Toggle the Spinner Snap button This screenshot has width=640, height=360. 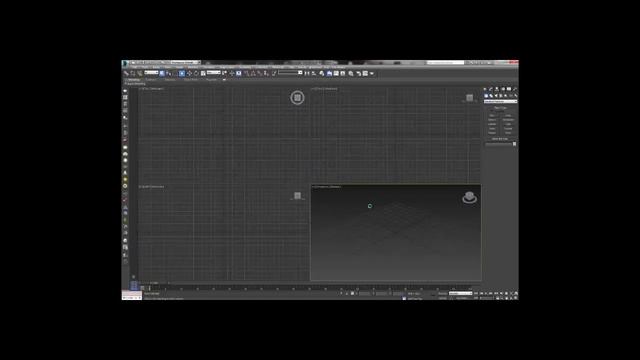point(266,73)
